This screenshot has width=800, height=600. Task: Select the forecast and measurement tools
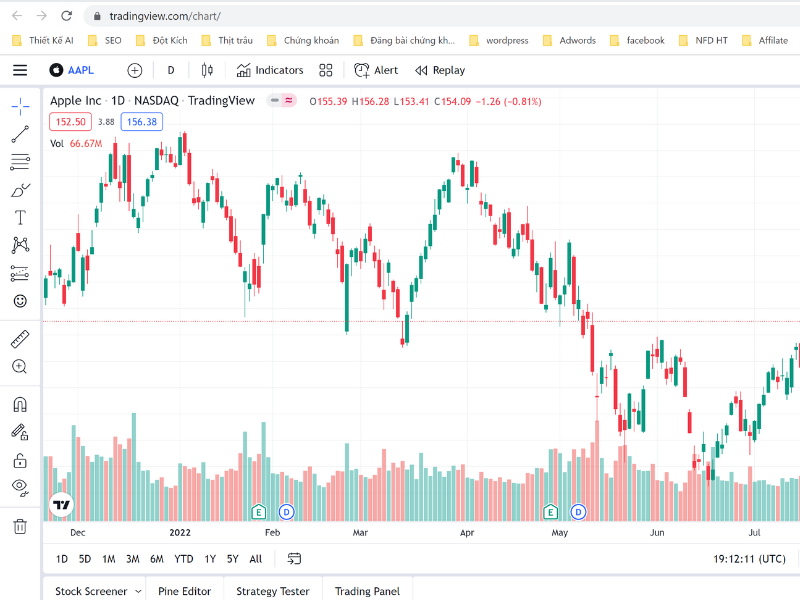coord(20,273)
